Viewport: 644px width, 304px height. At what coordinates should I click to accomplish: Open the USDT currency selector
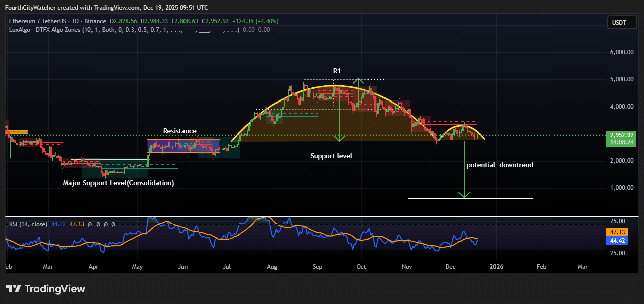coord(622,22)
